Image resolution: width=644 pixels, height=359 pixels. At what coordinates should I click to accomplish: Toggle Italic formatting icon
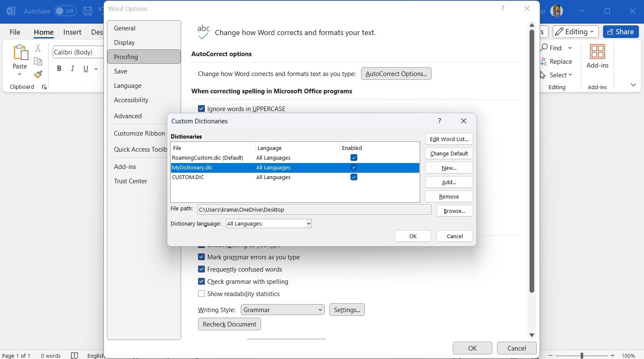pyautogui.click(x=73, y=68)
